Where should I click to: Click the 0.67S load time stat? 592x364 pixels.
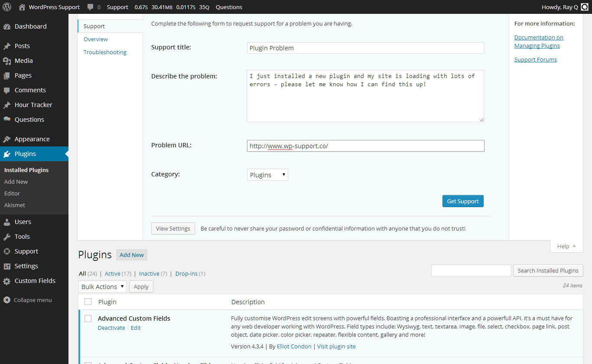pyautogui.click(x=141, y=7)
